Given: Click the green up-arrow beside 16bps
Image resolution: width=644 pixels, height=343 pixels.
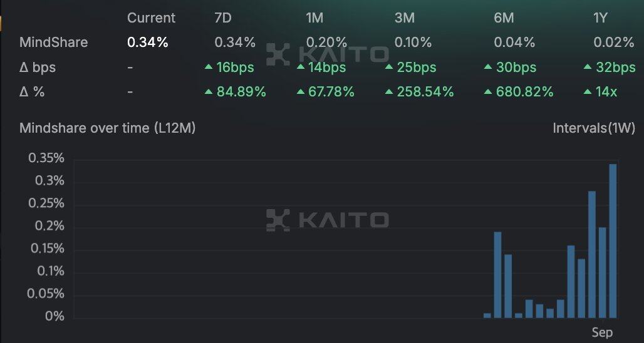Looking at the screenshot, I should 209,66.
